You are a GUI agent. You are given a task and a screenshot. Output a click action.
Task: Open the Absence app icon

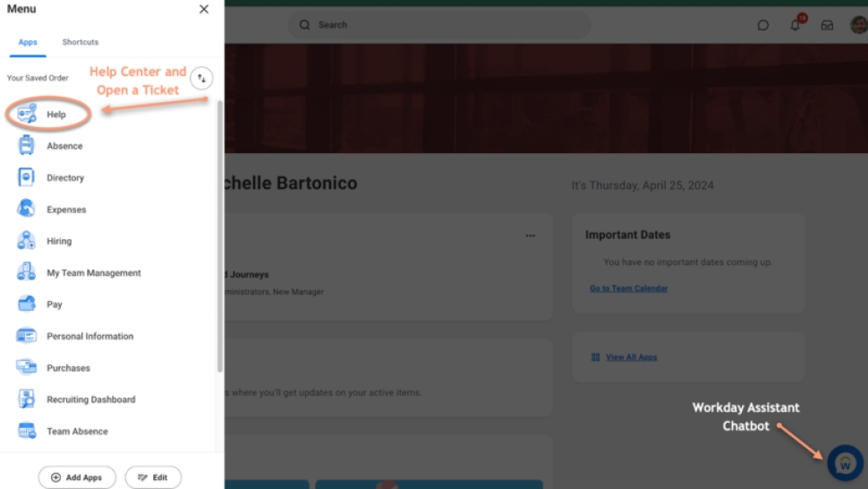point(27,146)
